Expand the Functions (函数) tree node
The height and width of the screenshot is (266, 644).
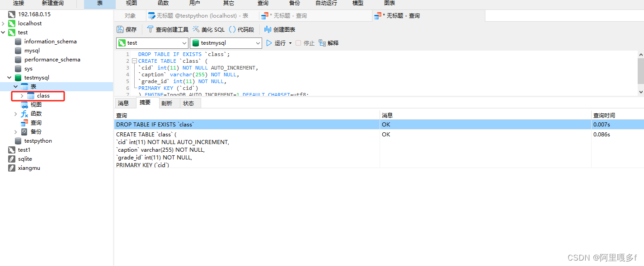pos(16,113)
